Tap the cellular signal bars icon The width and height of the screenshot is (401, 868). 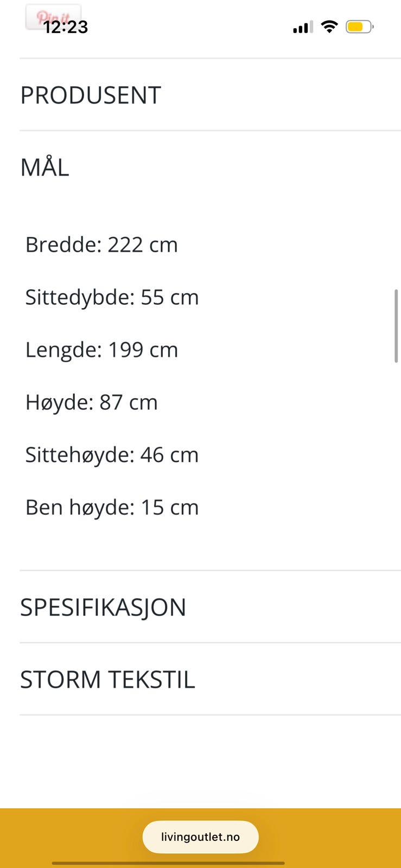coord(302,27)
